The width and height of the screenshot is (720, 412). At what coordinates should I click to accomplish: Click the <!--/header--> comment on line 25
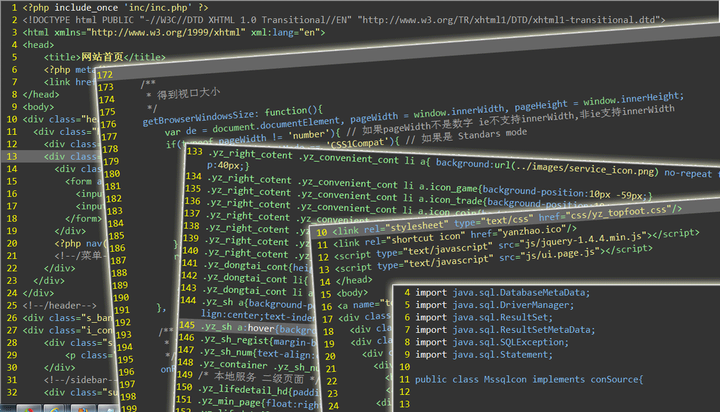tap(60, 305)
